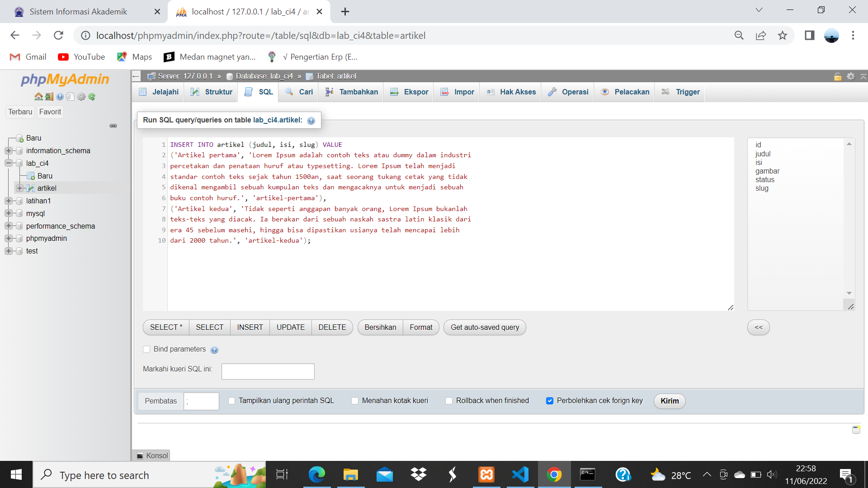Click the help icon beside Run SQL query heading
This screenshot has height=488, width=868.
point(311,120)
